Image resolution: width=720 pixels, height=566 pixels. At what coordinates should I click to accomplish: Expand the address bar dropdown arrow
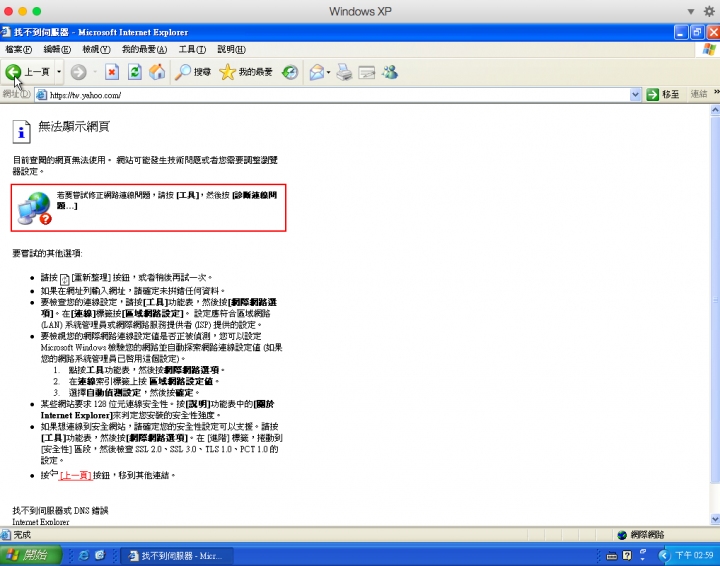[635, 95]
